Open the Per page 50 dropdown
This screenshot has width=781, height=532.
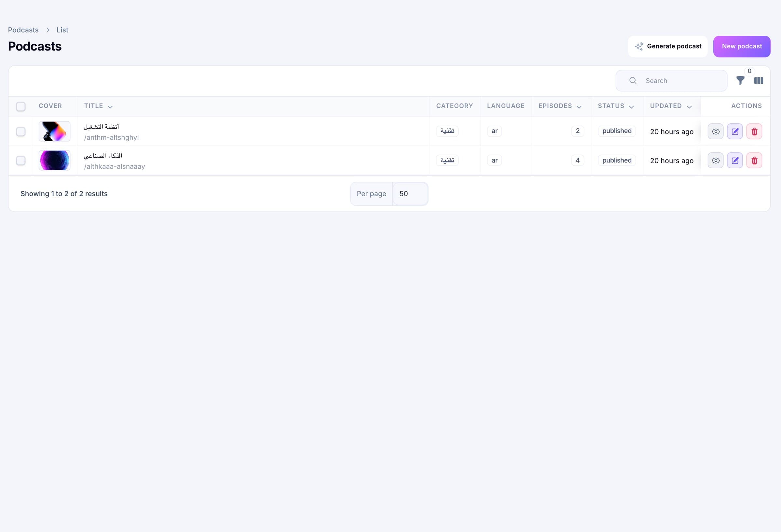click(x=410, y=194)
